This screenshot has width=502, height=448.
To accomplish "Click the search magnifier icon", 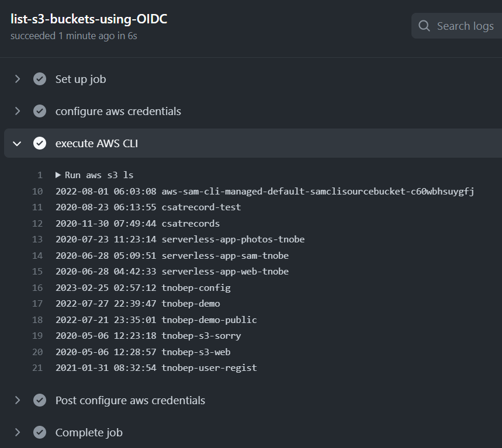I will pyautogui.click(x=424, y=26).
